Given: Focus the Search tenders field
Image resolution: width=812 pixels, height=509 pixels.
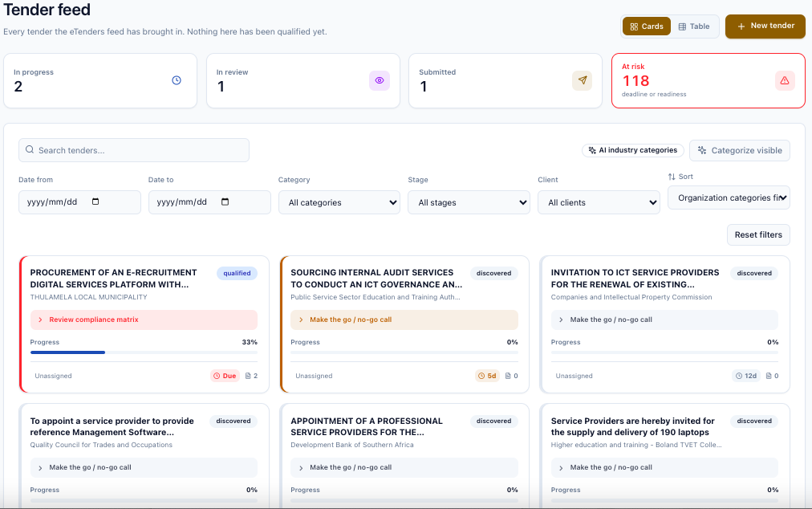Looking at the screenshot, I should tap(134, 150).
